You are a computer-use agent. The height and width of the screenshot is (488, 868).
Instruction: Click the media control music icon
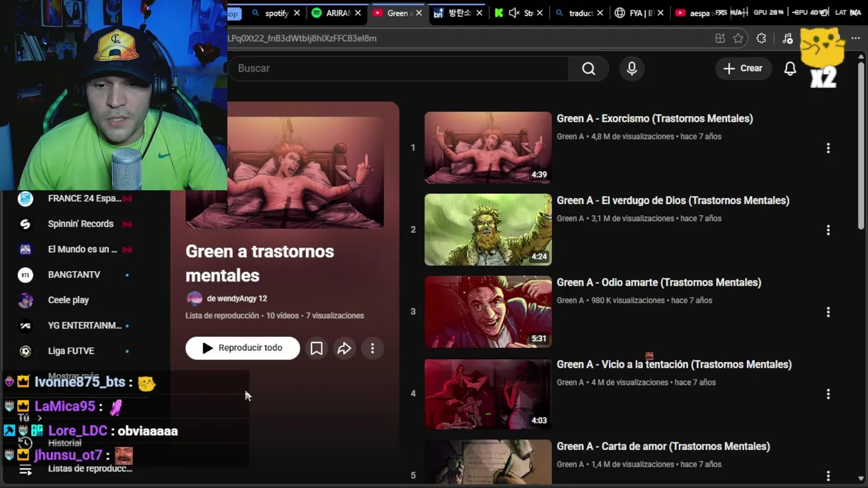point(787,39)
